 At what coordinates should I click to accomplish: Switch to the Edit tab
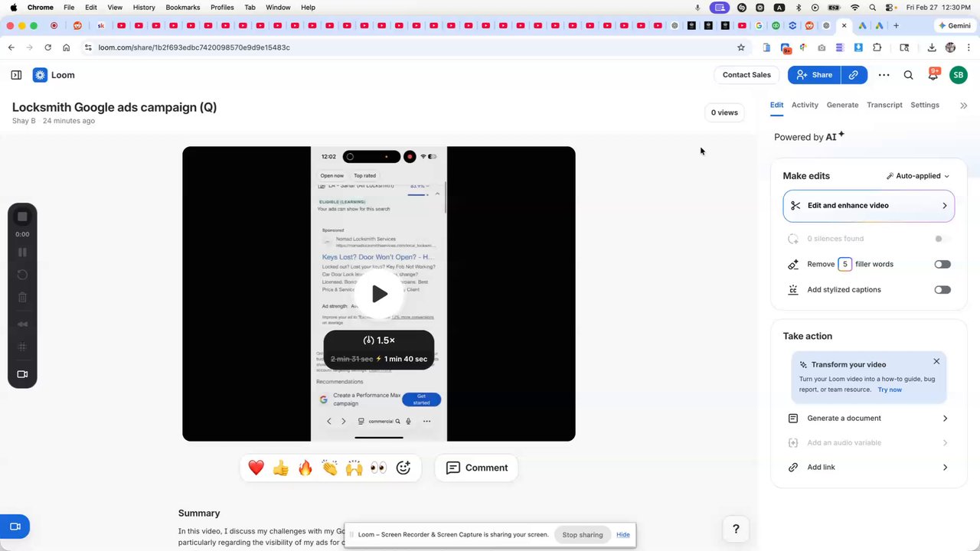click(x=776, y=105)
